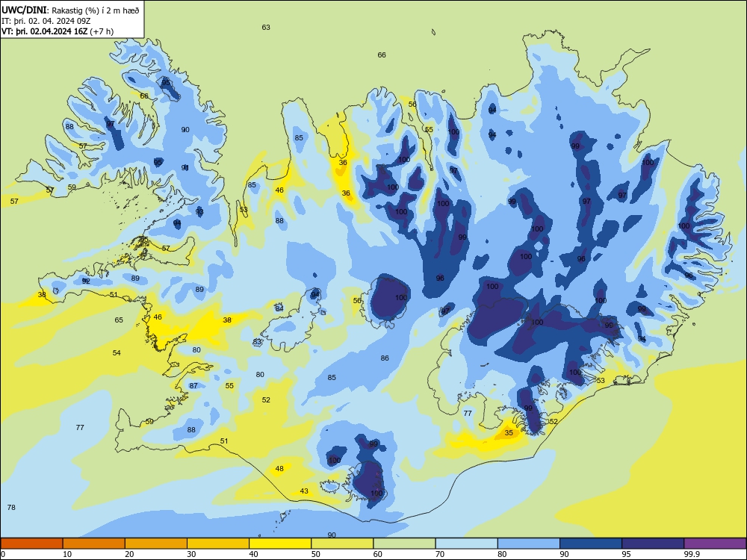Click the '54' value off the west coast
Image resolution: width=747 pixels, height=560 pixels.
pos(117,353)
